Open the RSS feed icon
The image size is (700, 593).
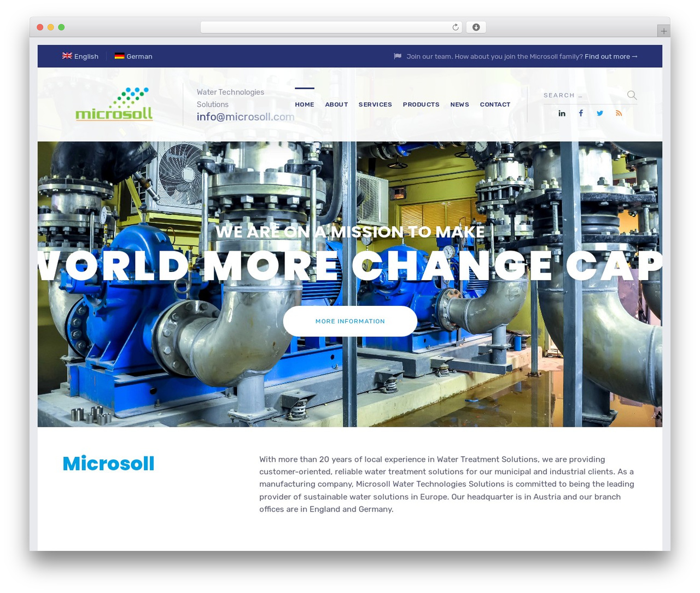[619, 113]
